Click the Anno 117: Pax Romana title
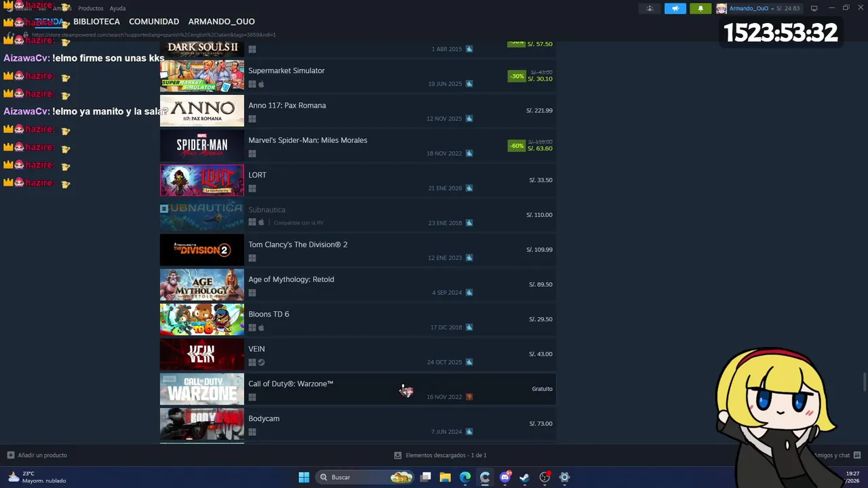This screenshot has height=488, width=868. click(x=287, y=105)
